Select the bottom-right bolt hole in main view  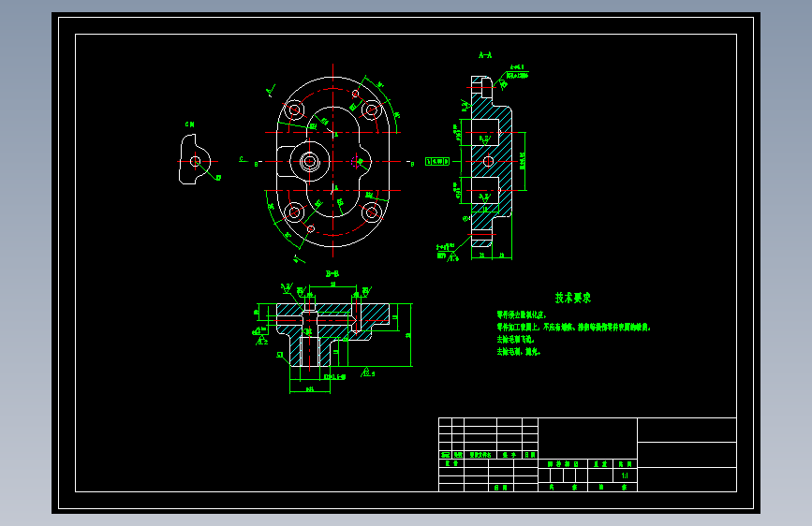[x=371, y=212]
